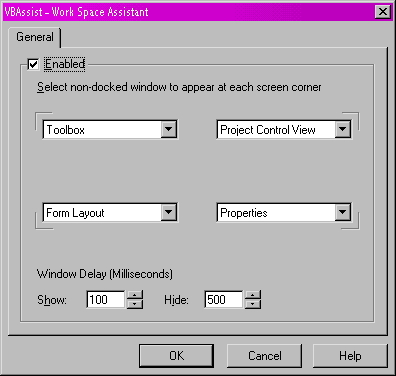Click the 'Show:' label

(x=52, y=300)
